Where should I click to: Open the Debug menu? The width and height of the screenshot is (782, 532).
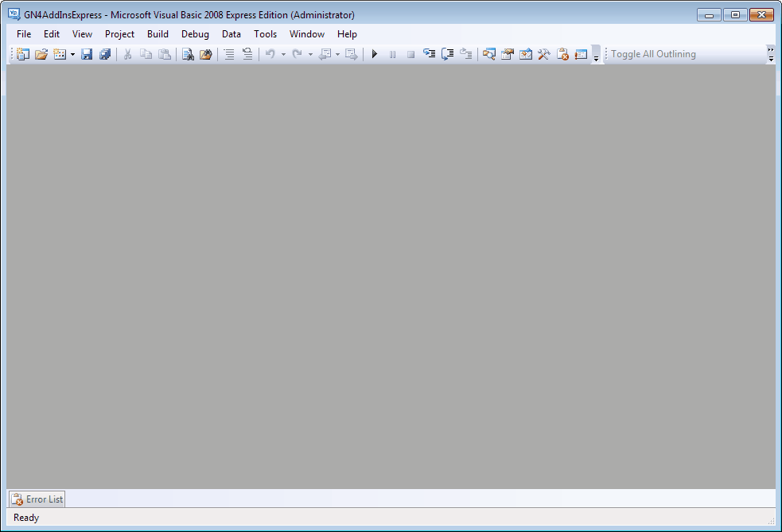195,34
